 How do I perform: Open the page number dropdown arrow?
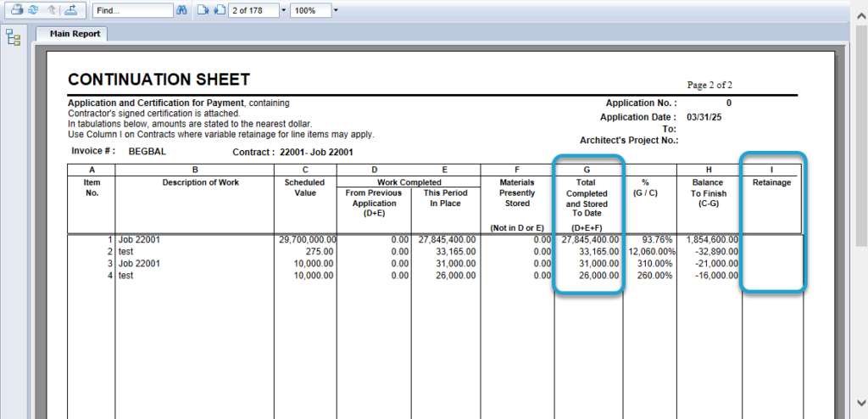coord(284,10)
